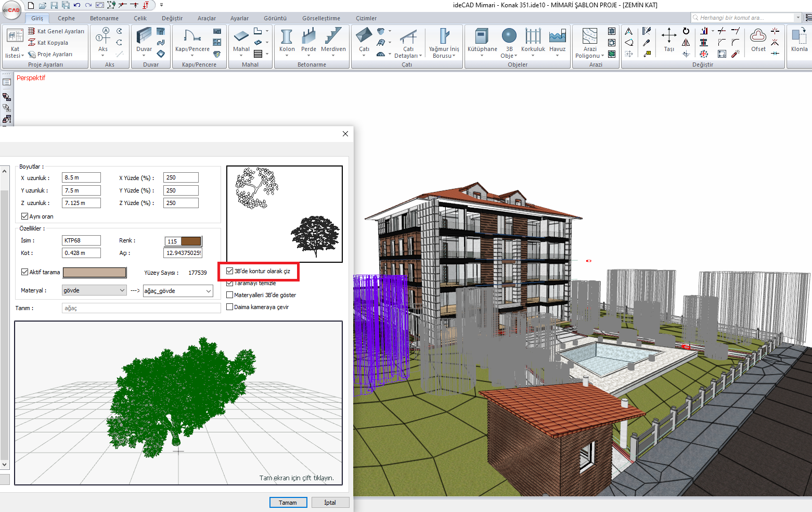812x512 pixels.
Task: Switch to the Betonarme ribbon tab
Action: click(104, 18)
